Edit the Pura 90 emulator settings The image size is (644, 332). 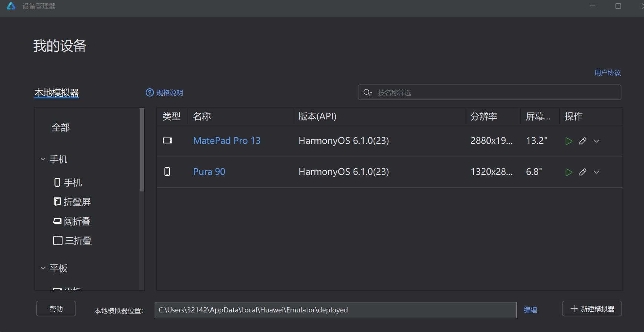583,172
